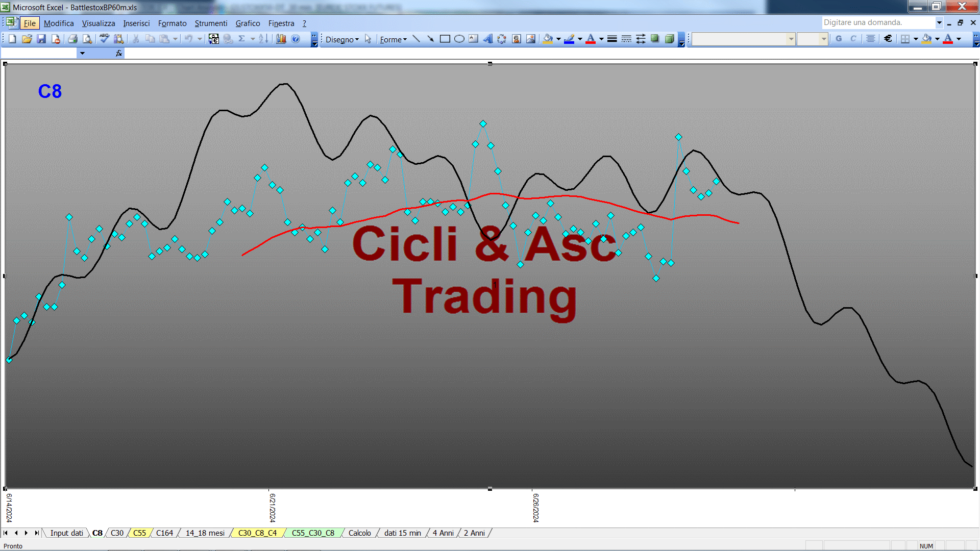Click the Undo arrow icon
The image size is (980, 551).
189,39
